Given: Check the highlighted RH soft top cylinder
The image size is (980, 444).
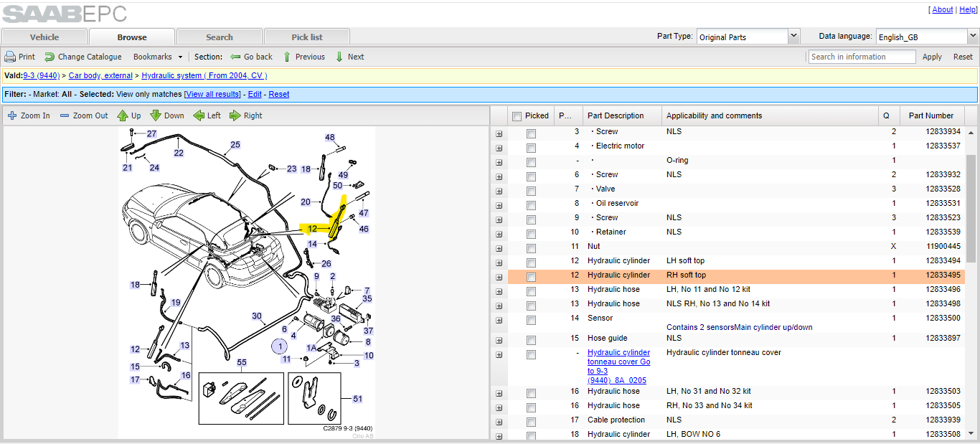Looking at the screenshot, I should coord(531,277).
